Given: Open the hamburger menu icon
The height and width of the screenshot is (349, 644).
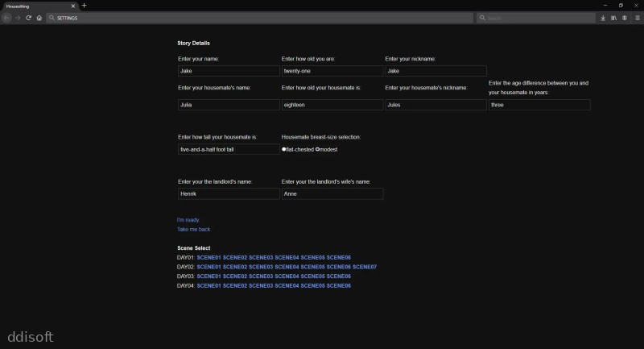Looking at the screenshot, I should [x=638, y=18].
